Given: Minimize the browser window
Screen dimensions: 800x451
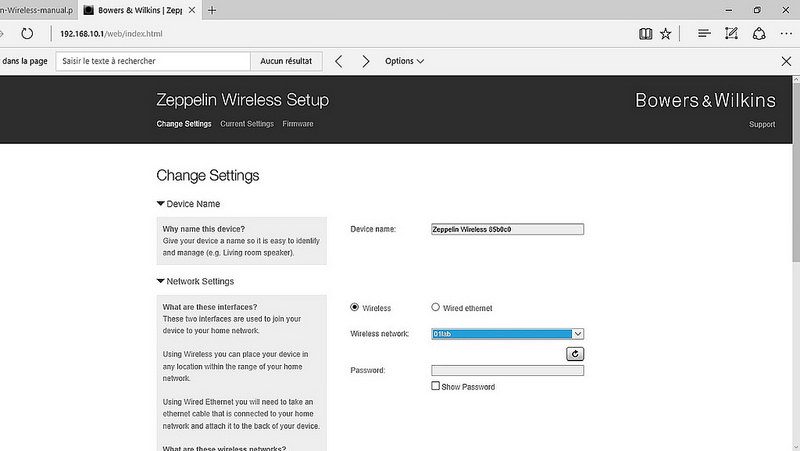Looking at the screenshot, I should click(x=729, y=10).
